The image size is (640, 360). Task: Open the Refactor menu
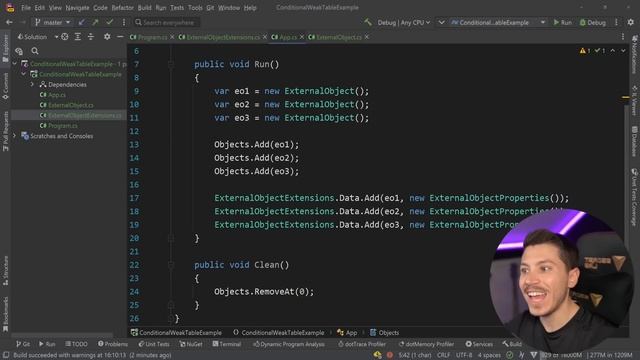[x=122, y=8]
